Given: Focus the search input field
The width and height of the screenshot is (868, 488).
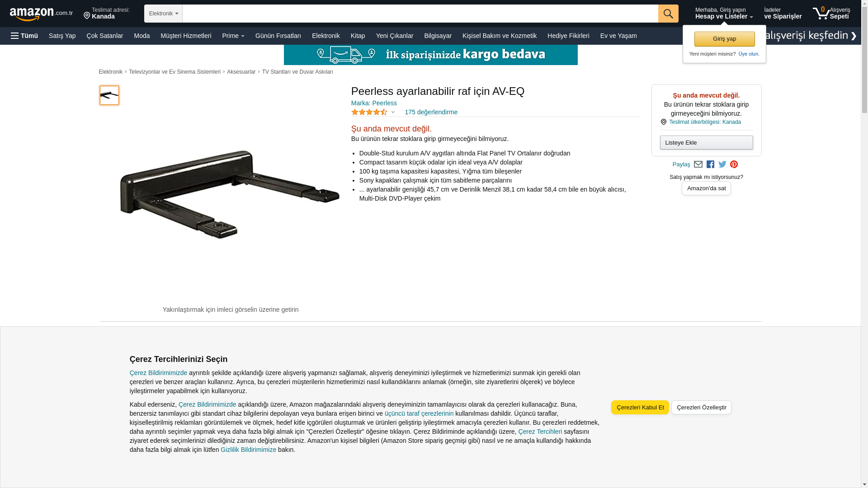Looking at the screenshot, I should 420,14.
